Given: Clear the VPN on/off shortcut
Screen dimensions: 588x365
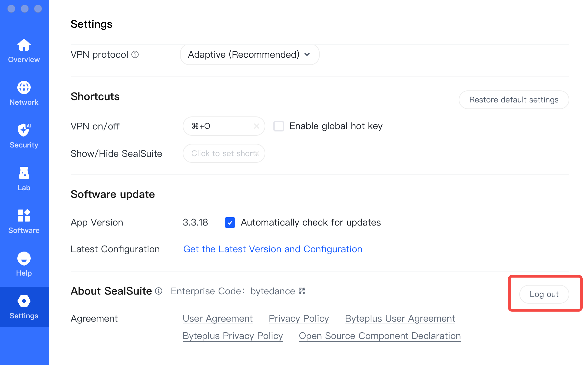Looking at the screenshot, I should [x=257, y=126].
